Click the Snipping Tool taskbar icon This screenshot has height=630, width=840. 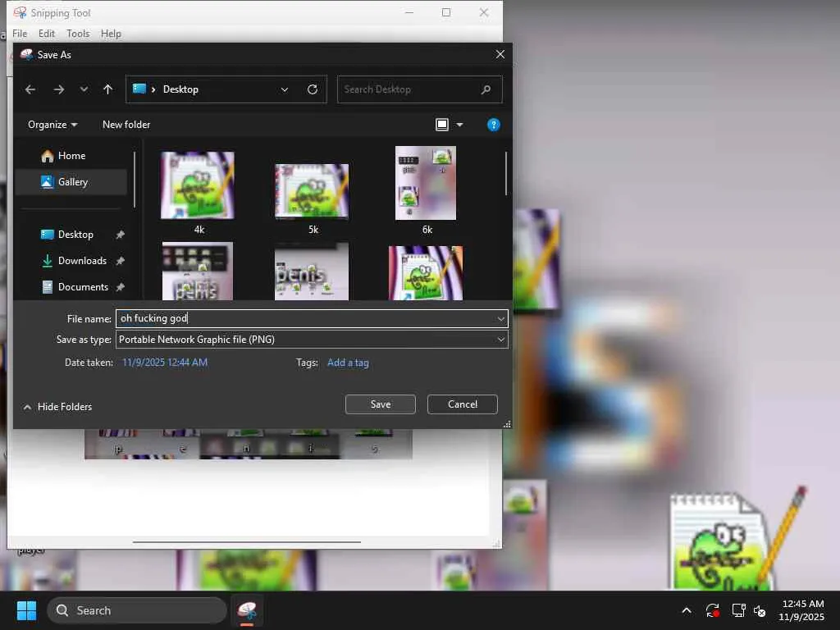247,610
